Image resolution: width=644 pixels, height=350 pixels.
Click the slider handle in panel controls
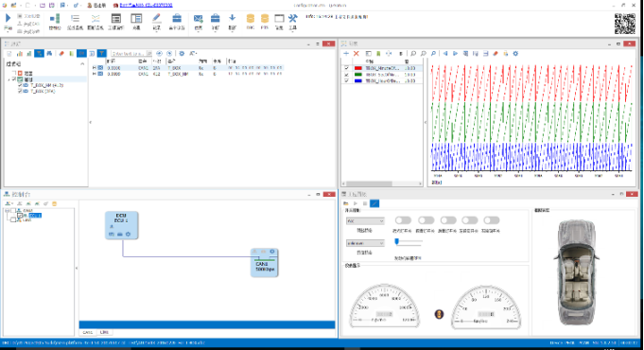coord(397,241)
